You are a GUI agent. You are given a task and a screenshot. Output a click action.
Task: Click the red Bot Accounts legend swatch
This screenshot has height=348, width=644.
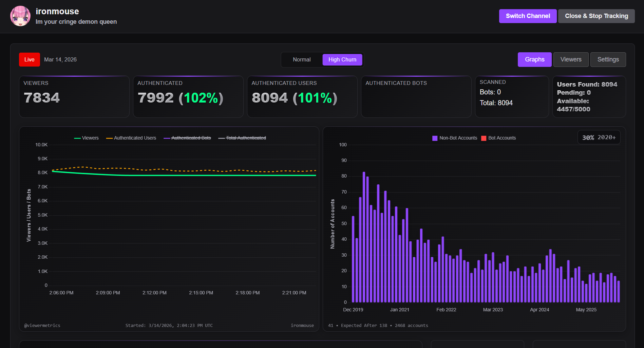[x=484, y=138]
